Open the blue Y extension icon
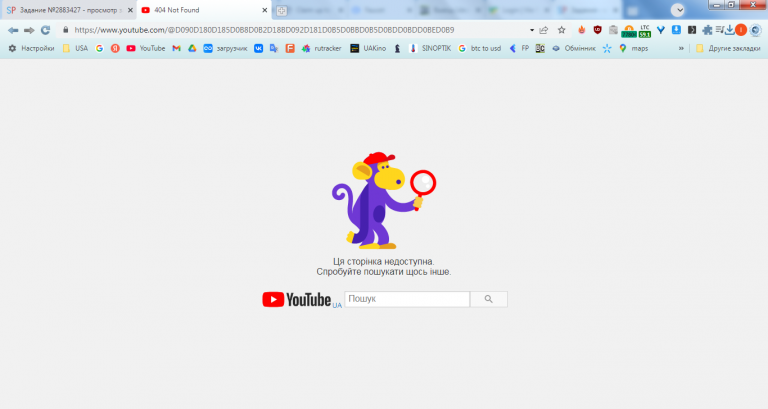The image size is (768, 409). coord(661,30)
